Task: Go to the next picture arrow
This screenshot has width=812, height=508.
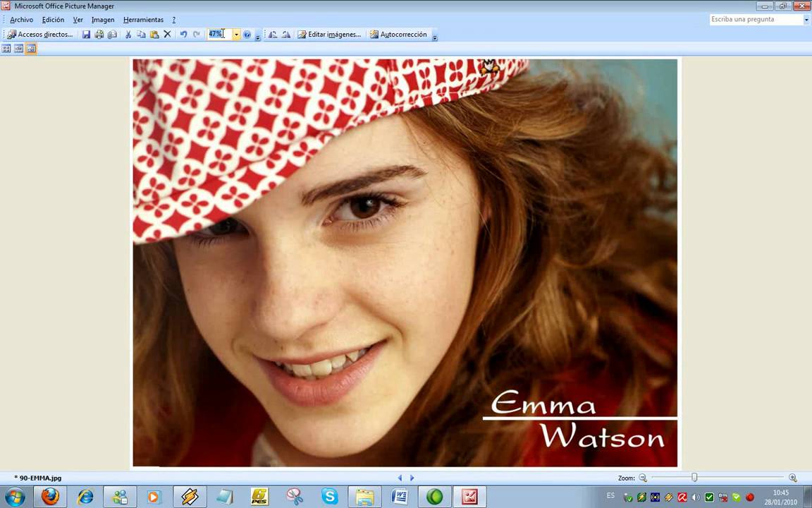Action: pos(412,478)
